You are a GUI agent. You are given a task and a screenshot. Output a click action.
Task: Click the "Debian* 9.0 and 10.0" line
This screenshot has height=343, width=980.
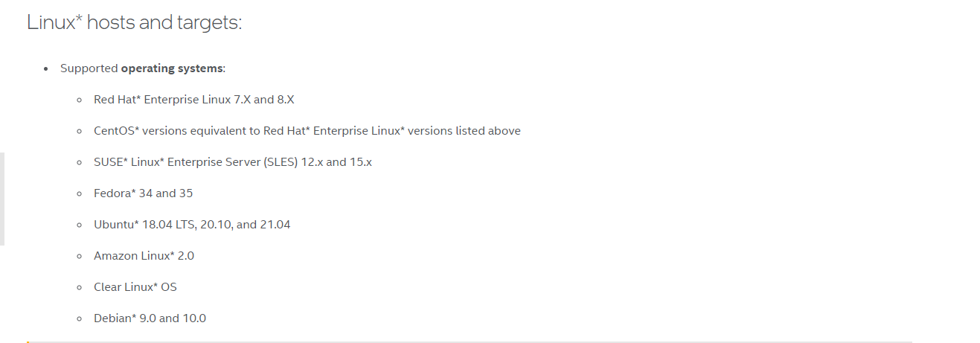150,318
